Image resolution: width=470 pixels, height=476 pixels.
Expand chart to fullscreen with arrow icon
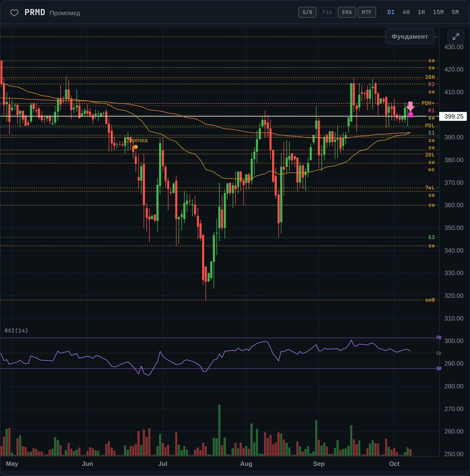pyautogui.click(x=456, y=37)
